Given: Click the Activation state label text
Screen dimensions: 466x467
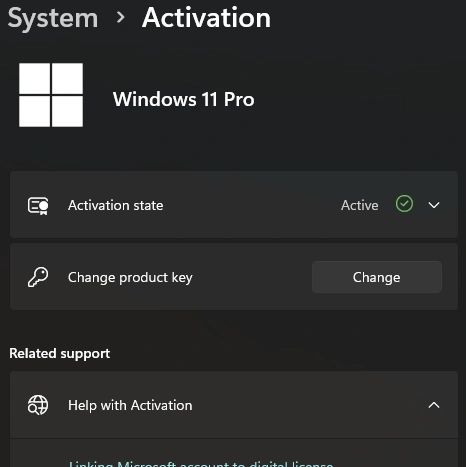Looking at the screenshot, I should [116, 205].
